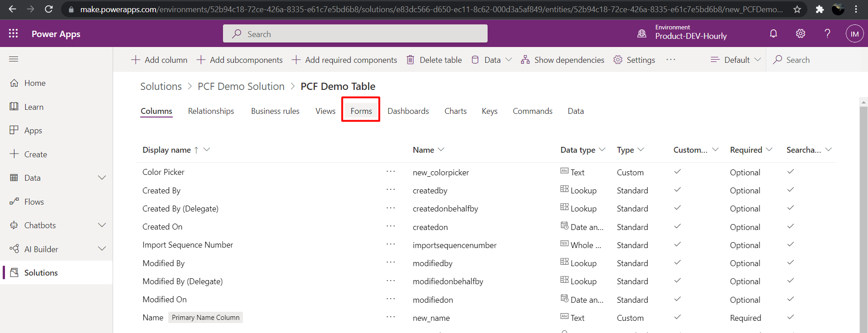Click the Delete table trash icon
Screen dimensions: 868x333
click(x=410, y=60)
